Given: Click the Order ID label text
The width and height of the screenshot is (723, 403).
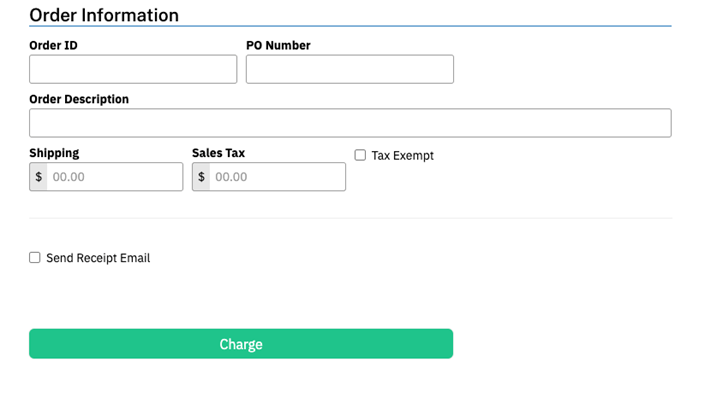Looking at the screenshot, I should click(x=53, y=45).
